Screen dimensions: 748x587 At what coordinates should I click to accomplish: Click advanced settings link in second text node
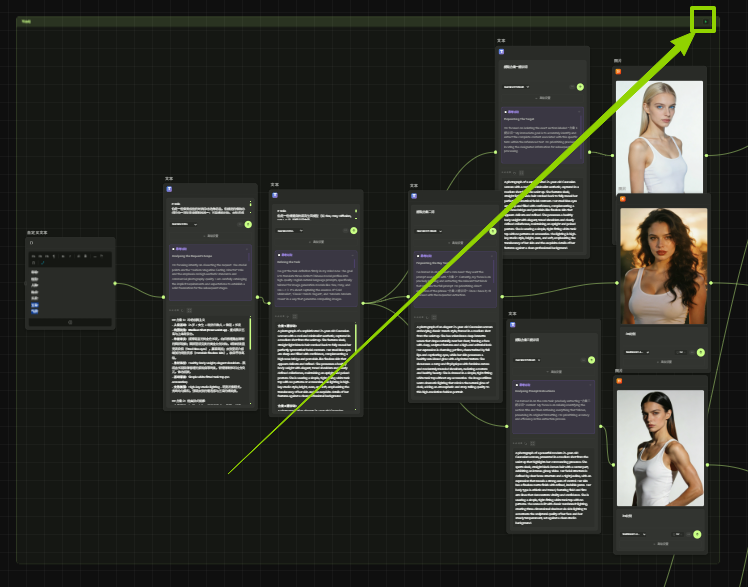(317, 241)
